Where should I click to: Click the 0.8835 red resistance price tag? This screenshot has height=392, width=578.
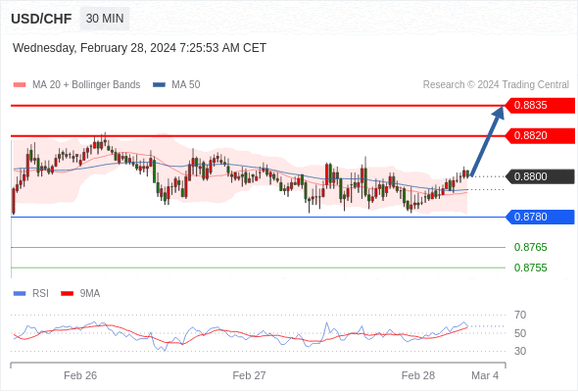tap(540, 106)
